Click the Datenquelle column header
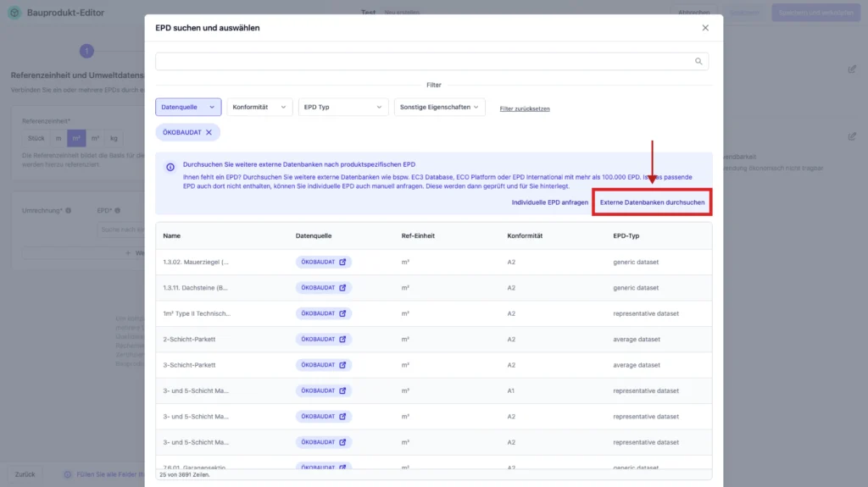The width and height of the screenshot is (868, 487). [x=314, y=235]
